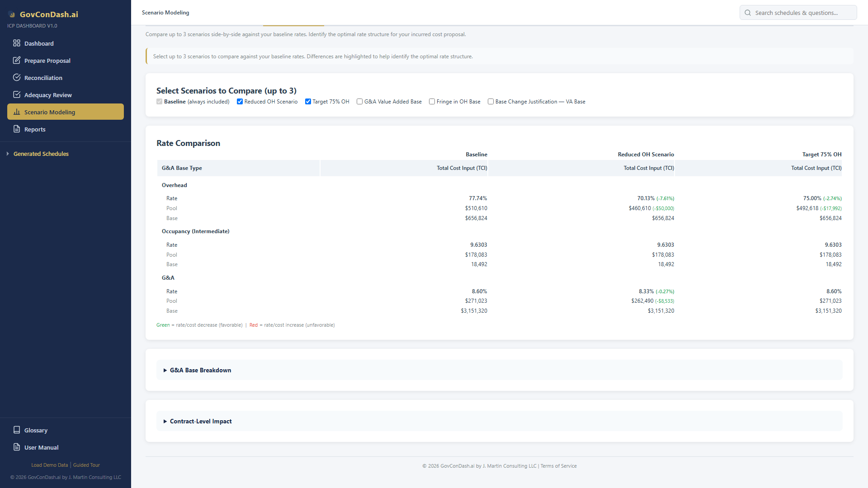The width and height of the screenshot is (868, 488).
Task: Click the Reports document icon
Action: [x=17, y=129]
